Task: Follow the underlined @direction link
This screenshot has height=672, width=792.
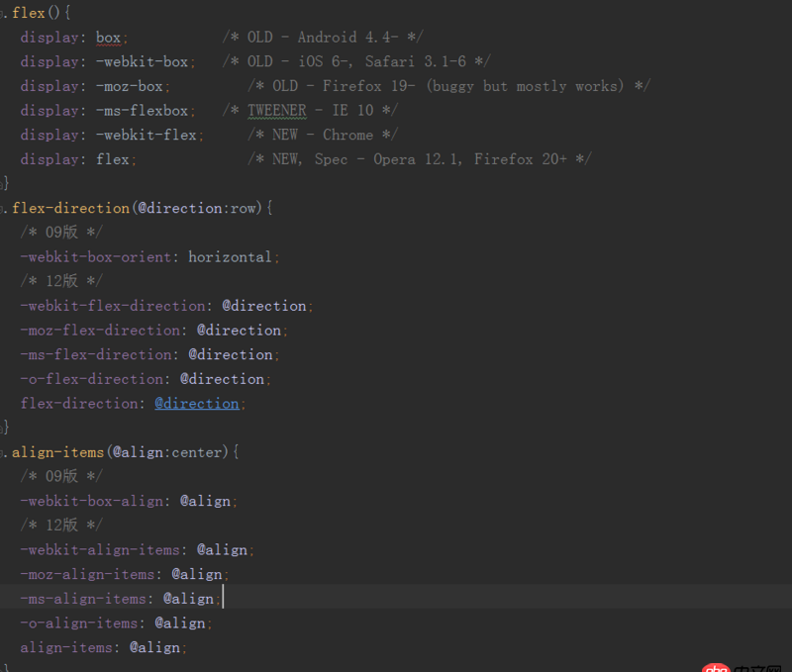Action: tap(196, 404)
